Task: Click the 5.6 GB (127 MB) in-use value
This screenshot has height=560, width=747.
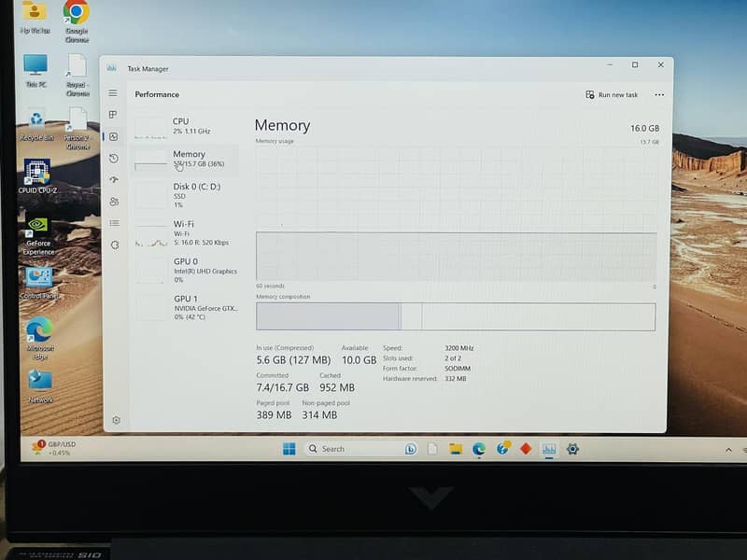Action: click(293, 360)
